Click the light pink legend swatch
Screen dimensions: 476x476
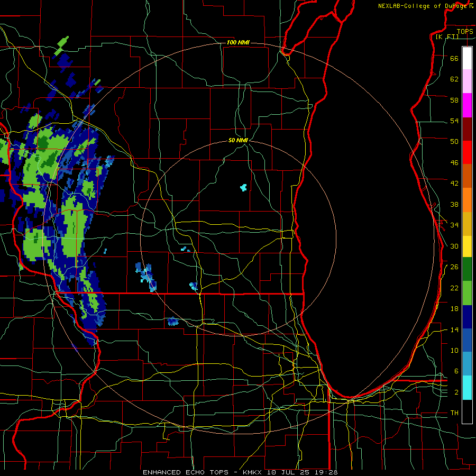click(x=467, y=81)
